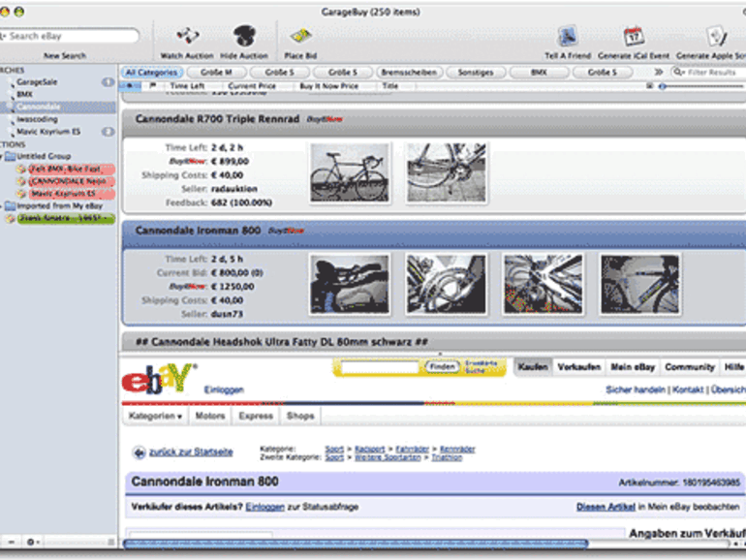Open the crankset thumbnail of Ironman 800 listing
746x560 pixels.
(x=447, y=285)
